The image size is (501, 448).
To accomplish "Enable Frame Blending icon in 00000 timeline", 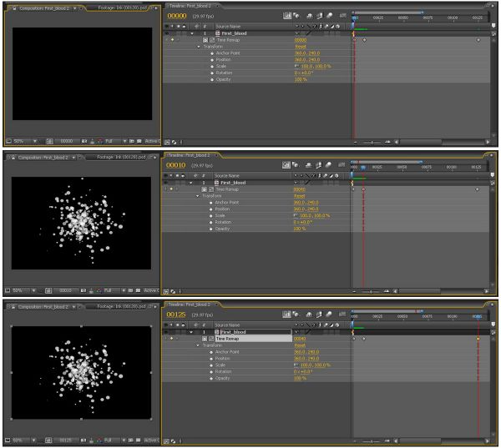I will point(320,15).
